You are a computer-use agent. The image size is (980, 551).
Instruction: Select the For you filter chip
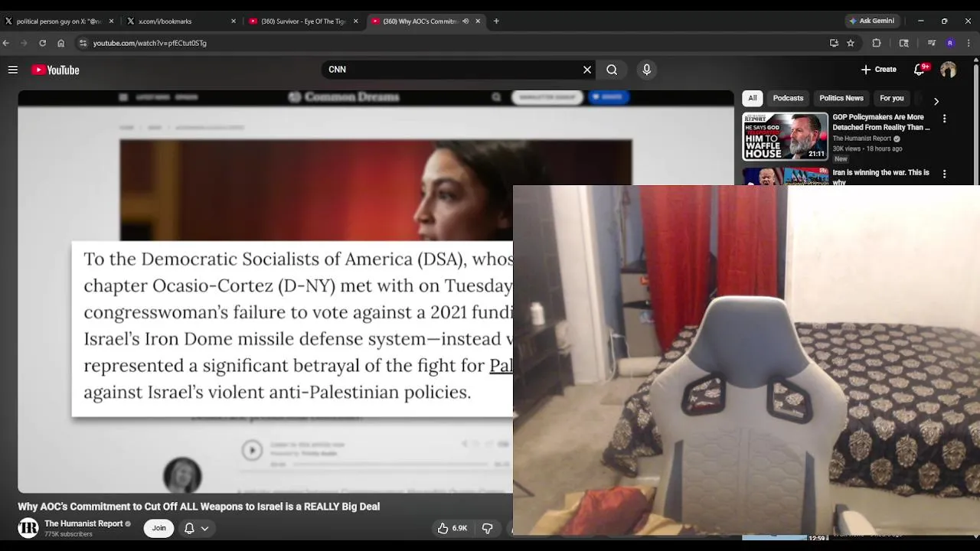891,98
